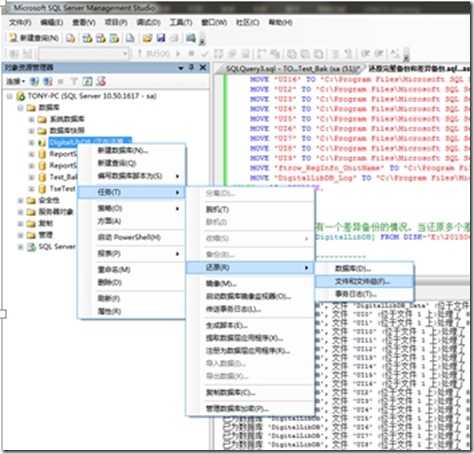
Task: Click the Object Explorer Refresh icon
Action: (x=87, y=81)
